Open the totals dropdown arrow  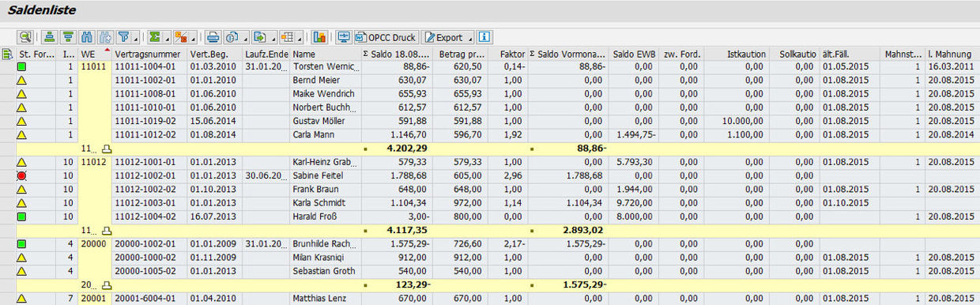167,37
